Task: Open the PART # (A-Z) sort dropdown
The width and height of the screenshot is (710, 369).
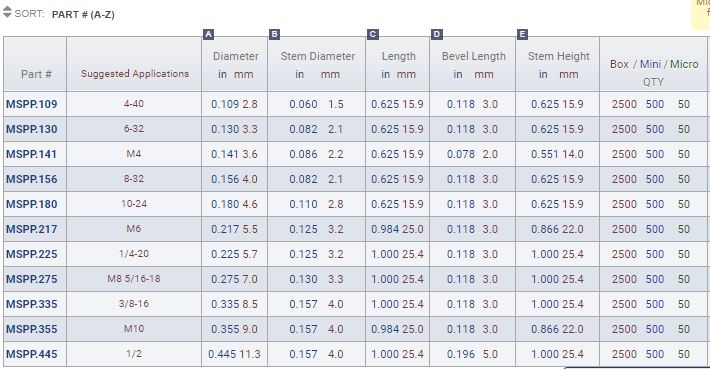Action: pos(83,14)
